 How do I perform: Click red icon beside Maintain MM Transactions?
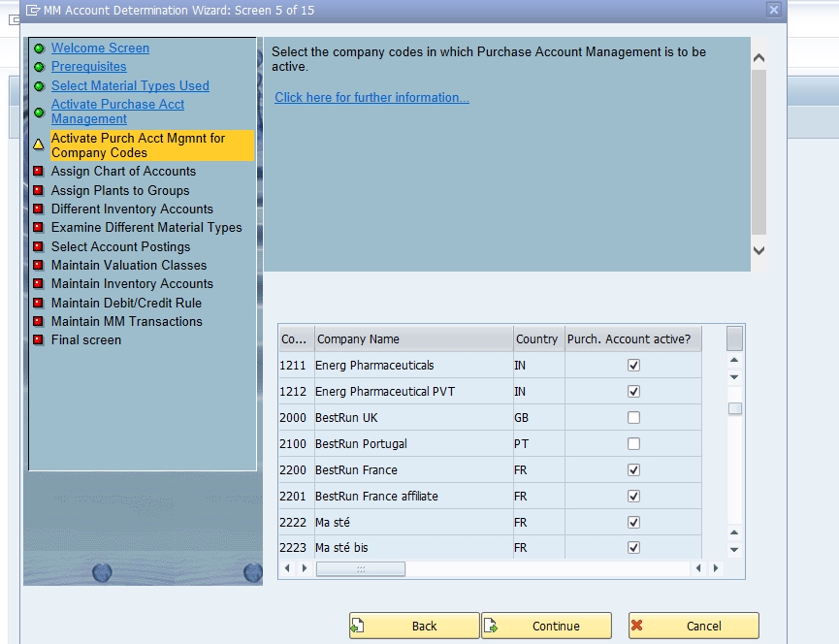click(x=38, y=321)
